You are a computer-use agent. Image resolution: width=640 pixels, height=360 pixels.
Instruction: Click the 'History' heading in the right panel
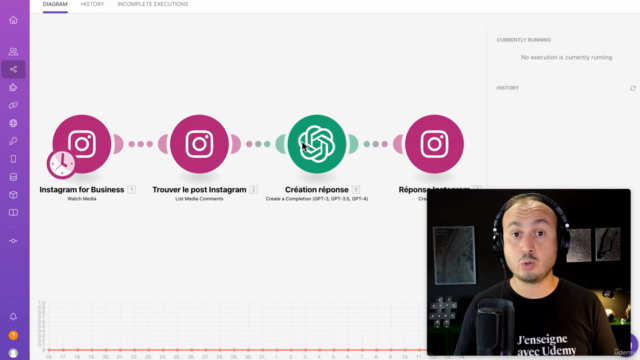[x=507, y=88]
